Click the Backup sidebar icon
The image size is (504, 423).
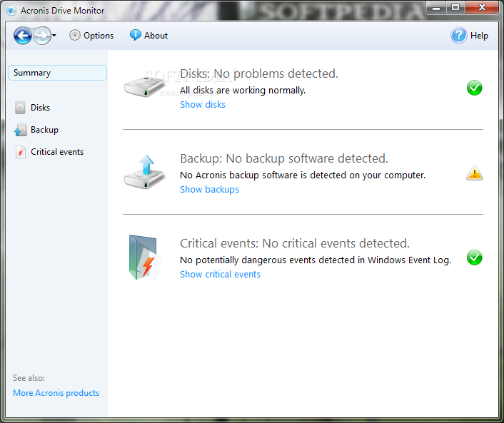click(20, 130)
